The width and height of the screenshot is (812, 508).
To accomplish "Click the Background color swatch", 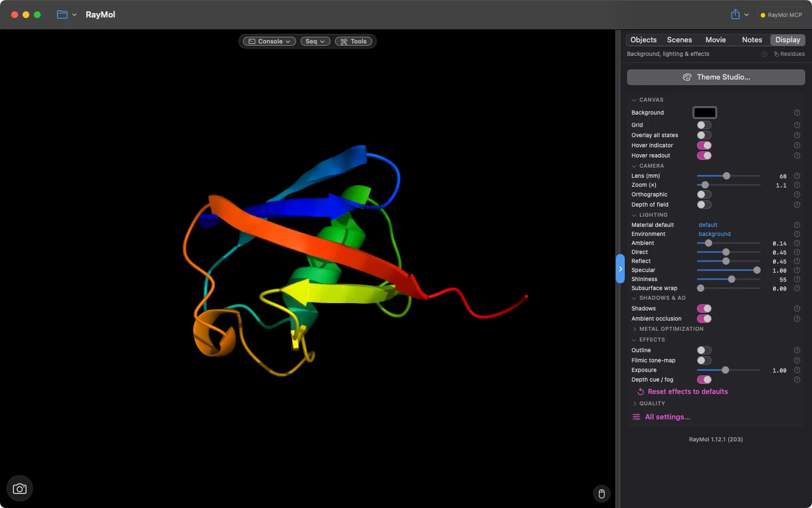I will 704,113.
